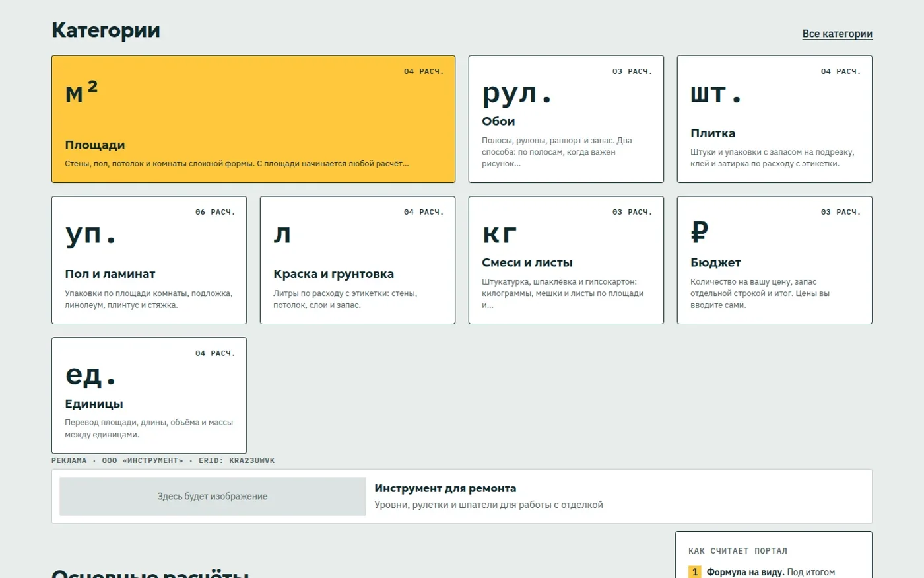Click the "шт." unit symbol
The width and height of the screenshot is (924, 578).
[x=716, y=93]
